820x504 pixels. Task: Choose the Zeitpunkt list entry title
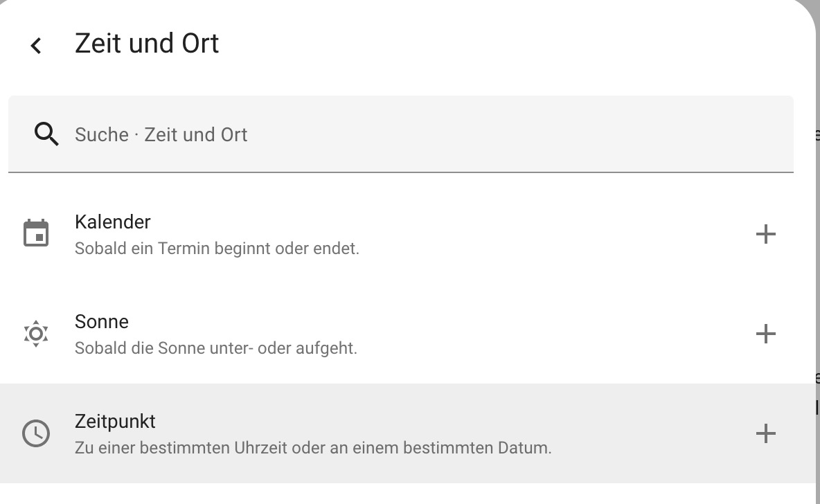tap(115, 422)
